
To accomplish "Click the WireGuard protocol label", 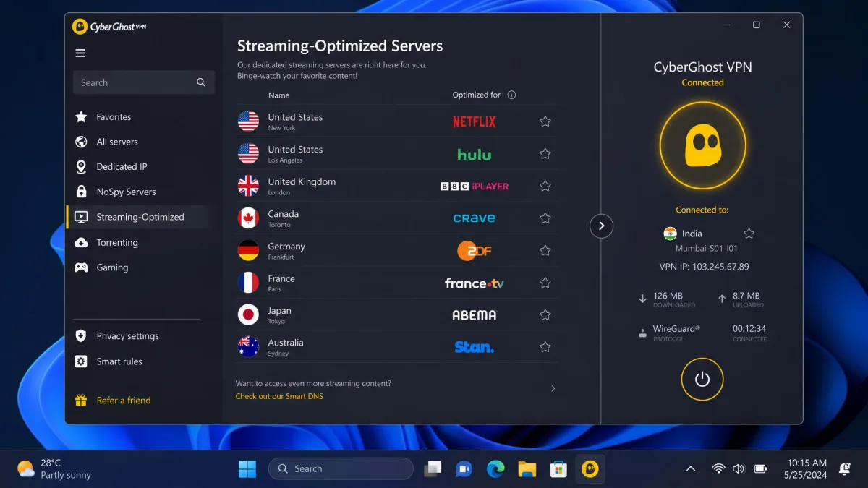I will [x=676, y=329].
